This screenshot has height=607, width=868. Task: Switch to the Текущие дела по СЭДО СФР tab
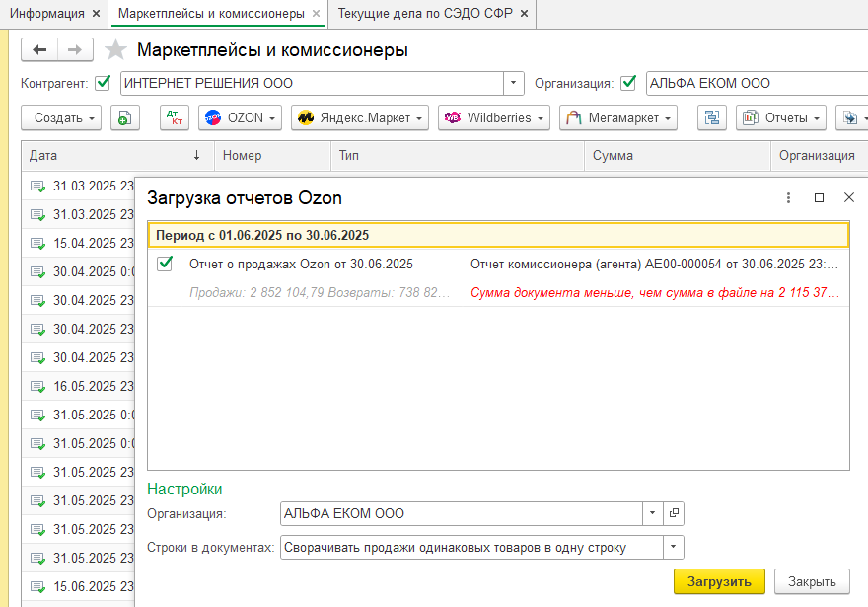[425, 13]
